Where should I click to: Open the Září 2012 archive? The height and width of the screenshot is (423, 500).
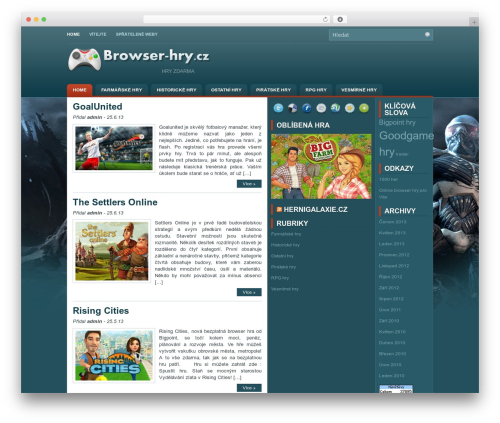pos(389,288)
